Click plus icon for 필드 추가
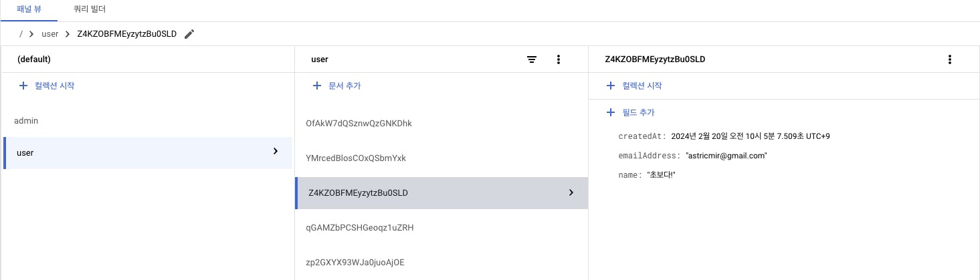Screen dimensions: 980x280 610,112
